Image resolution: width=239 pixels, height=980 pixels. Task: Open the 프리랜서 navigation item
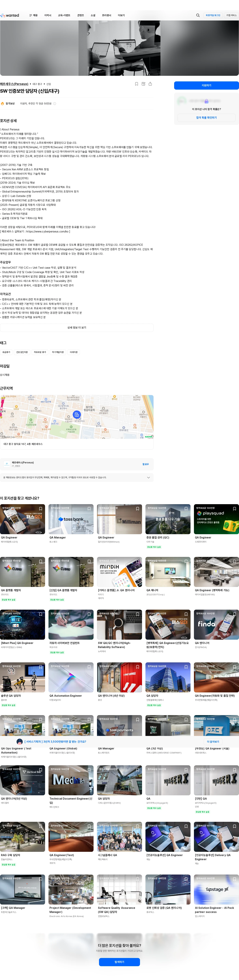coord(107,15)
